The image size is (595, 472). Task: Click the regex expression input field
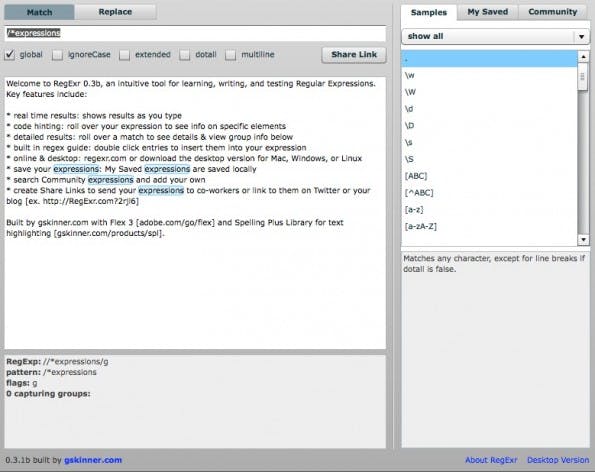click(x=195, y=33)
